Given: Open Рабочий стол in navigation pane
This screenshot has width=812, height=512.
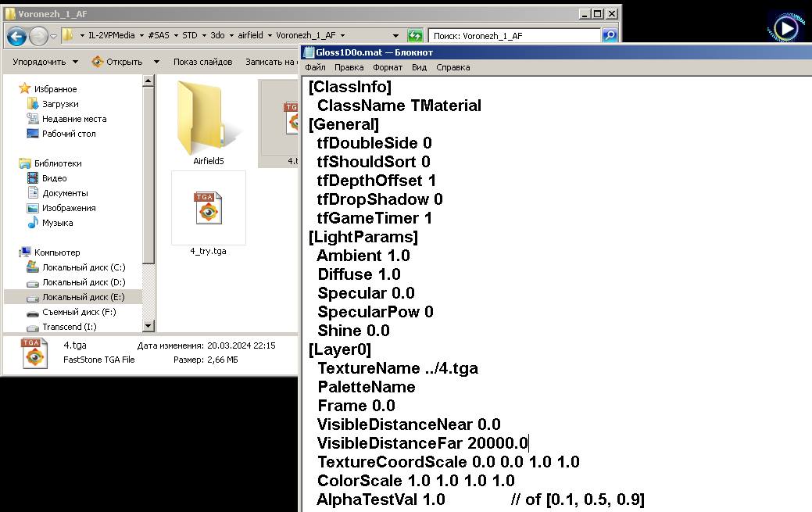Looking at the screenshot, I should click(x=68, y=134).
